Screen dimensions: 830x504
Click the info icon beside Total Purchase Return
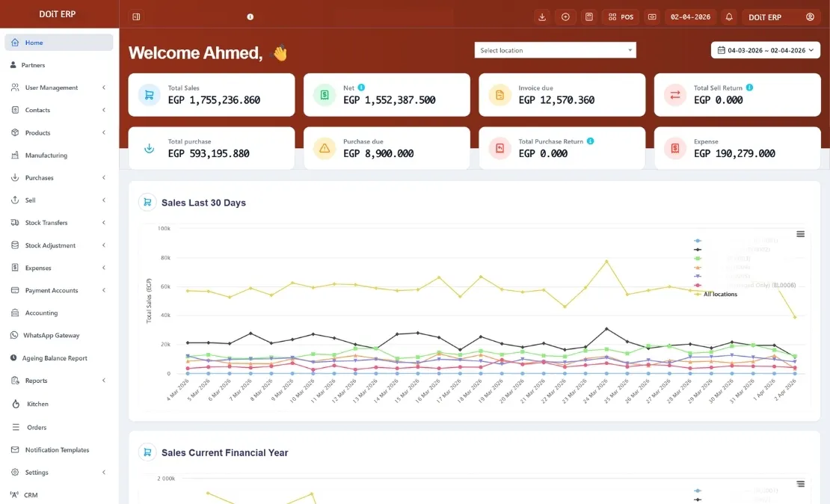tap(590, 141)
